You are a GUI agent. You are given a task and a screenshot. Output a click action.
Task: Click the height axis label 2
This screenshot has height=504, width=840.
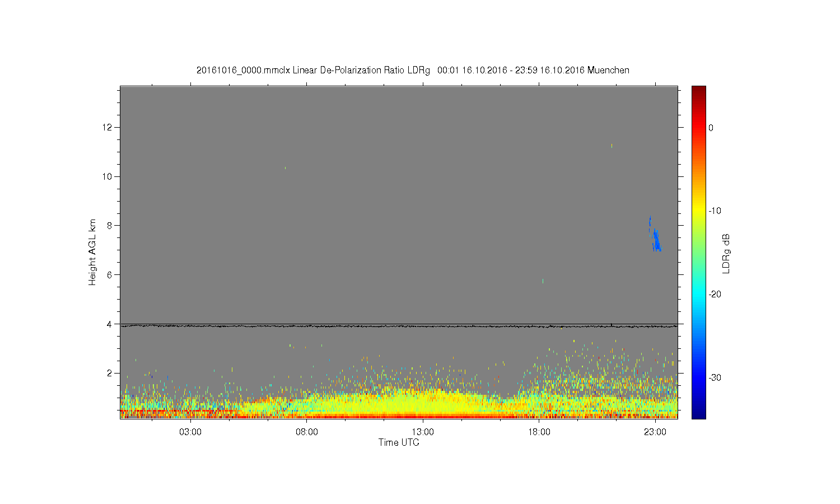(x=110, y=373)
